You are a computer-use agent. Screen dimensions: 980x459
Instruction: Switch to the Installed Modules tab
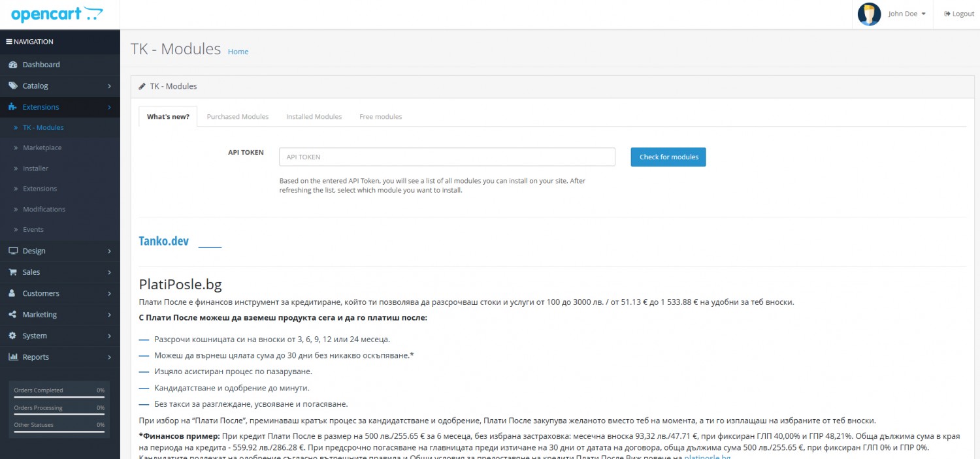click(314, 117)
